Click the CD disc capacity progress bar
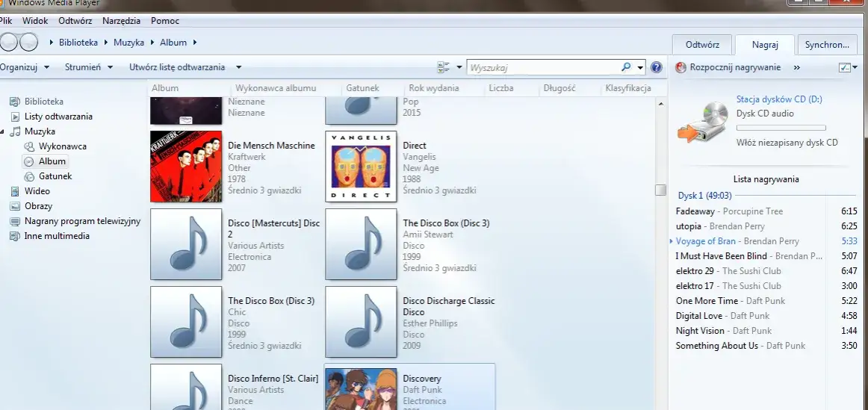 click(x=781, y=128)
